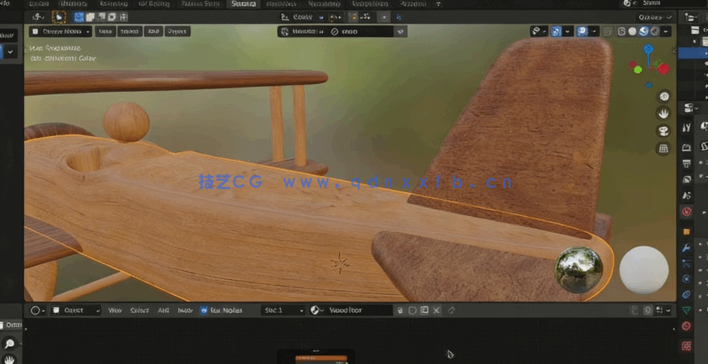Open the Tool properties tab
This screenshot has width=708, height=364.
pyautogui.click(x=686, y=128)
